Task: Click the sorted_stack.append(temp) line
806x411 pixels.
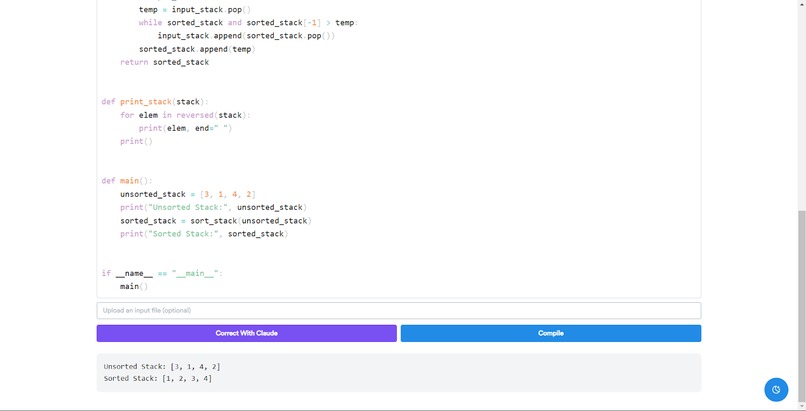Action: tap(197, 49)
